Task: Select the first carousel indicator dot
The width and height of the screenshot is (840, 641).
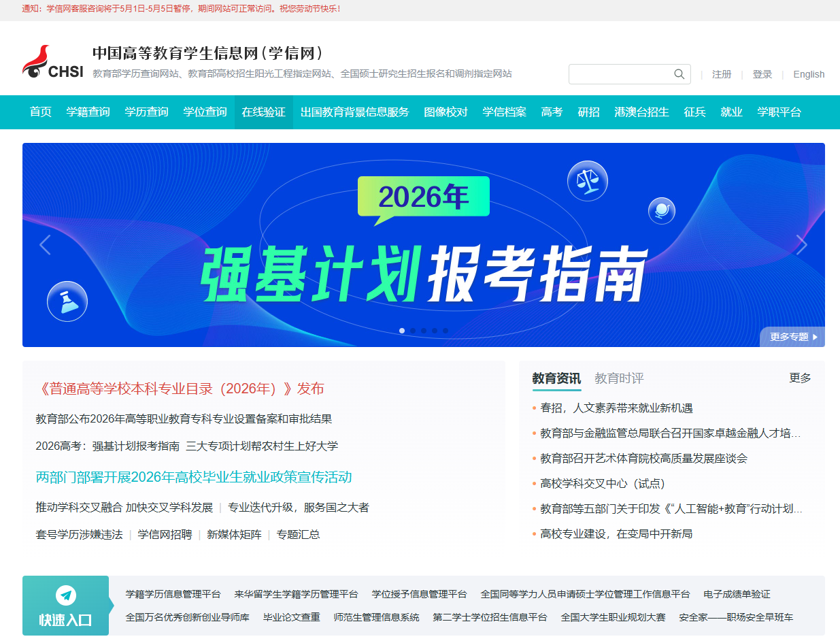Action: (401, 331)
